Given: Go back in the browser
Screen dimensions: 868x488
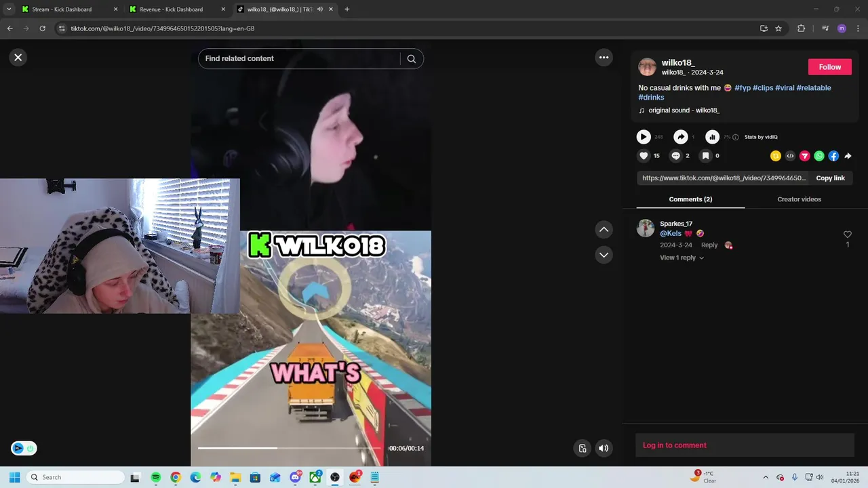Looking at the screenshot, I should pyautogui.click(x=9, y=28).
